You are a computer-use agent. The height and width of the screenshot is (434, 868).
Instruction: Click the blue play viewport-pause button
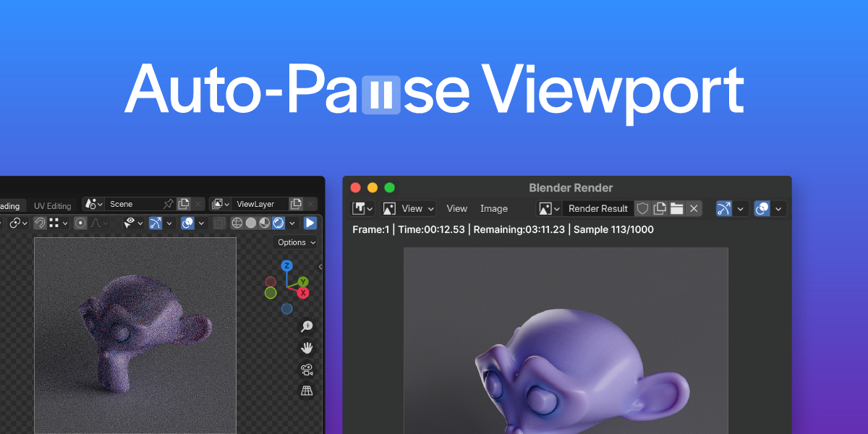pos(310,223)
